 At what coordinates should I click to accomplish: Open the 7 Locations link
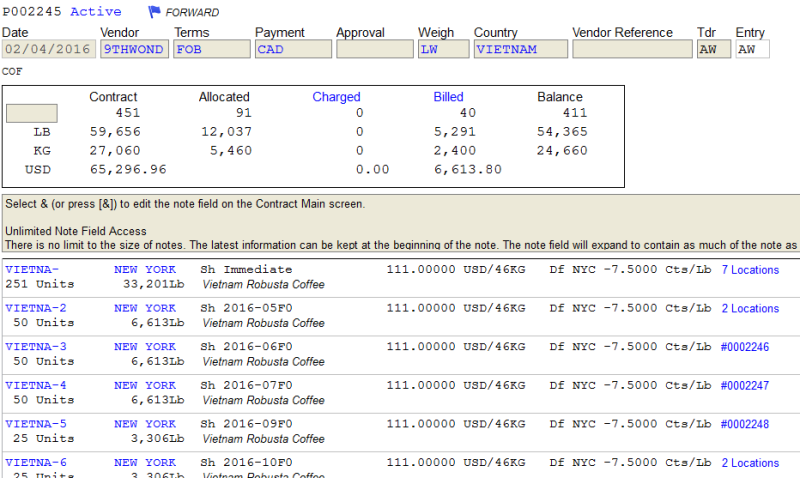pyautogui.click(x=750, y=270)
